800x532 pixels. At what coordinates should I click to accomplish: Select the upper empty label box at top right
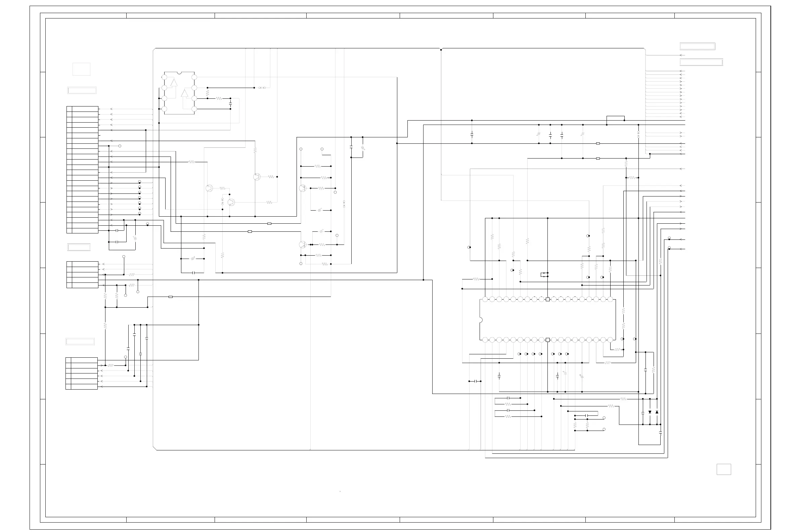[697, 46]
